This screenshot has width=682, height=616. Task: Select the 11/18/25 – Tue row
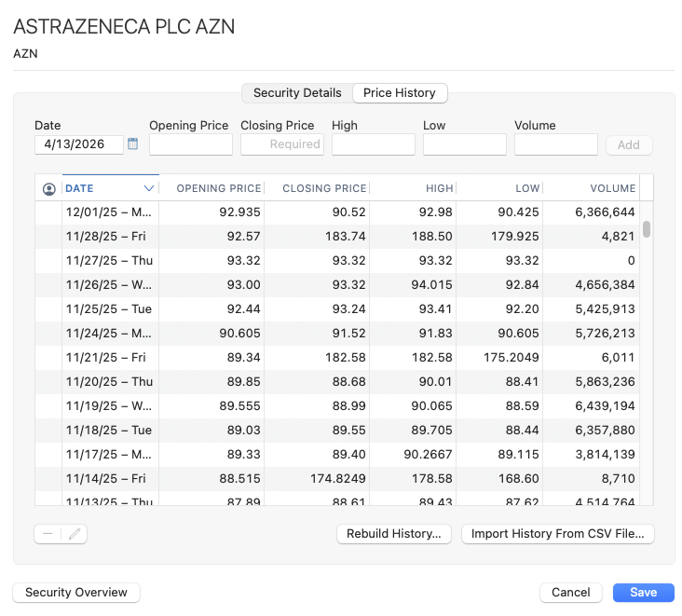coord(337,430)
